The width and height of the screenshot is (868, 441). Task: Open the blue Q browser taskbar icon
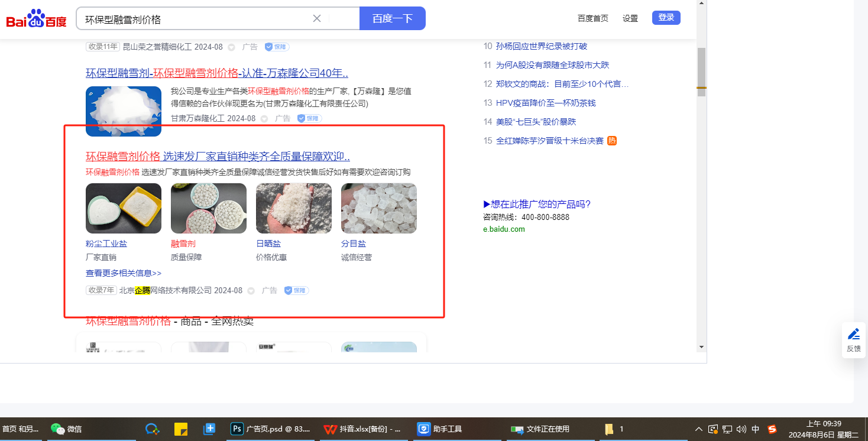pos(153,429)
